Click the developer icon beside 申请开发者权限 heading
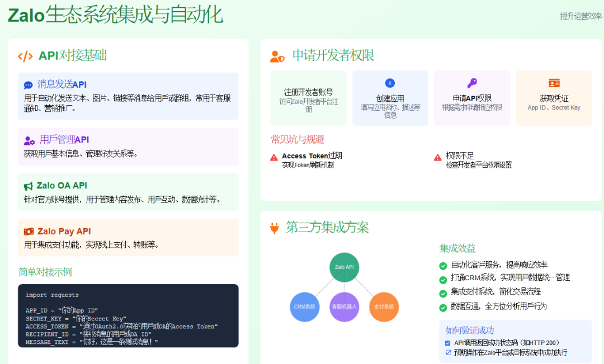Screen dimensions: 604x364 (x=277, y=56)
